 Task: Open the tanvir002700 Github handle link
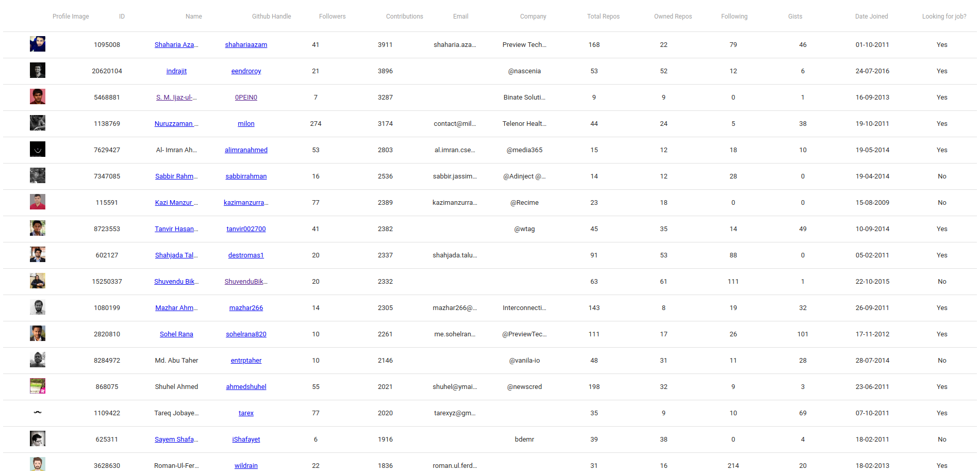246,229
